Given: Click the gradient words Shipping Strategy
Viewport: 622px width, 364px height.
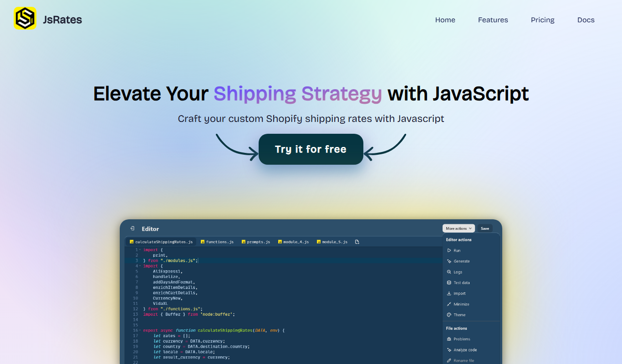Looking at the screenshot, I should coord(298,94).
